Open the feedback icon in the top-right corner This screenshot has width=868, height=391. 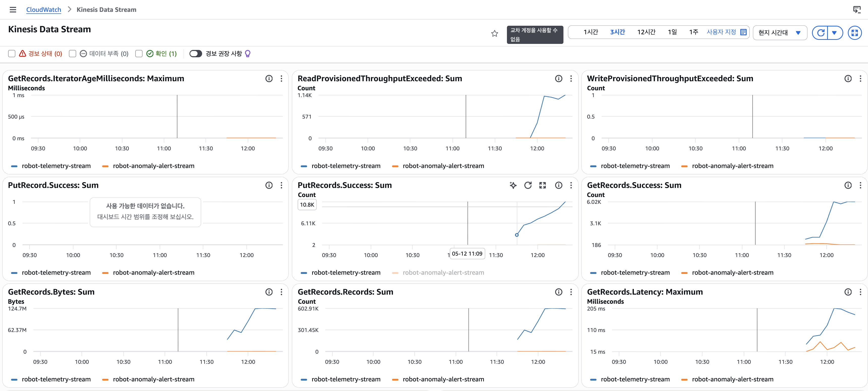(857, 10)
